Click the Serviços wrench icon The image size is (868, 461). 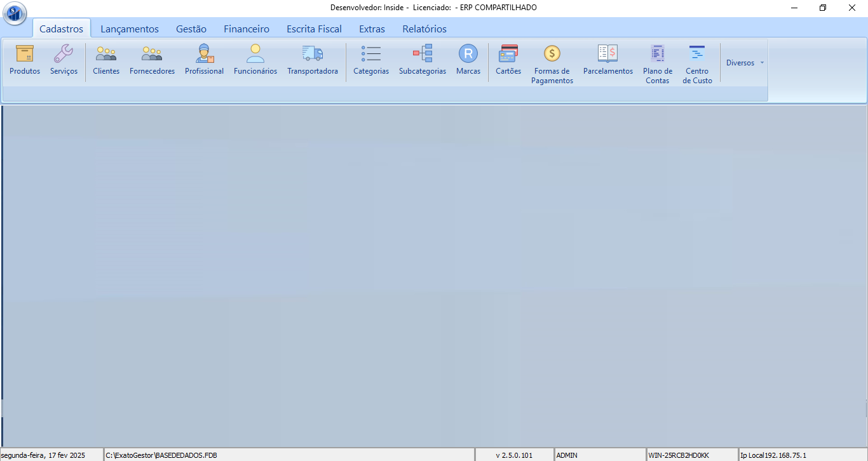pos(64,54)
